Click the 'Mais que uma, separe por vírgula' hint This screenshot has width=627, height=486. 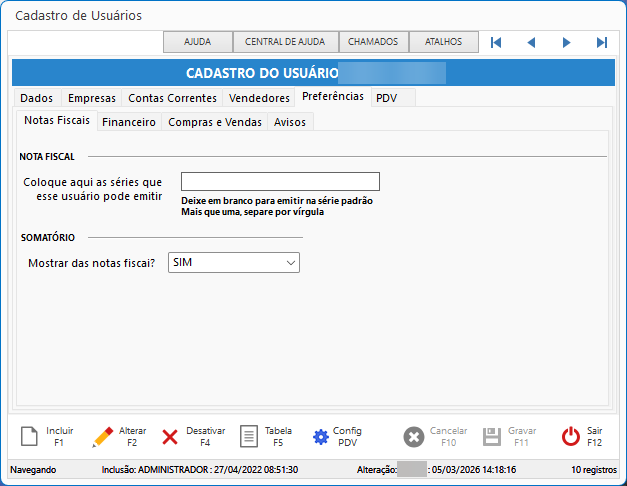(252, 212)
